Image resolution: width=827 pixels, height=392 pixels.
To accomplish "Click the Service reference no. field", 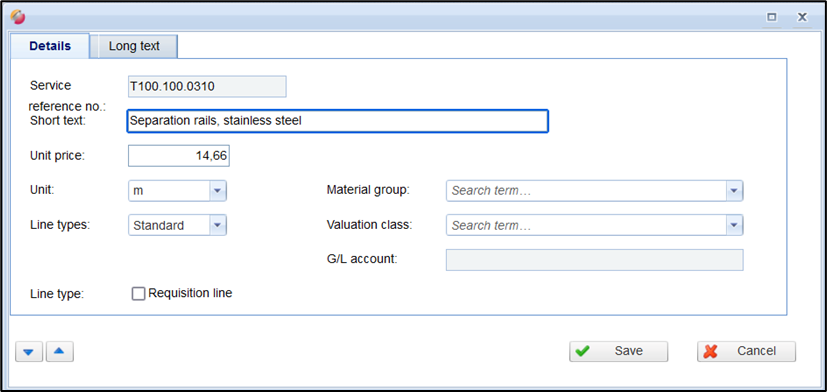I will pyautogui.click(x=207, y=87).
